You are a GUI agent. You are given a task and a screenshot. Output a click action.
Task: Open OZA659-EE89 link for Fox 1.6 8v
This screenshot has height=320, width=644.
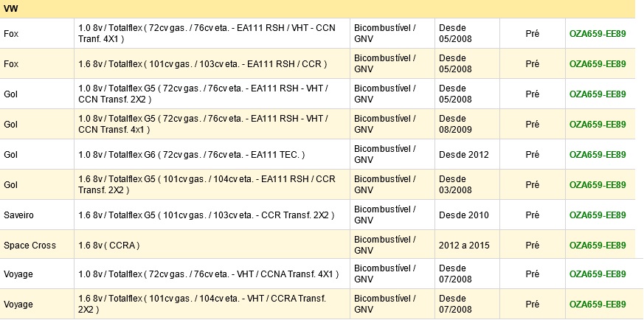pyautogui.click(x=598, y=64)
